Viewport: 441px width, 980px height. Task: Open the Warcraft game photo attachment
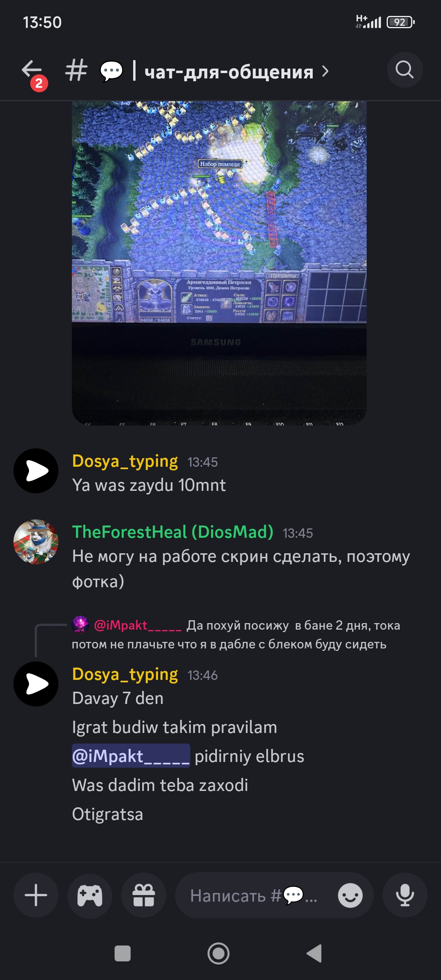[x=219, y=263]
